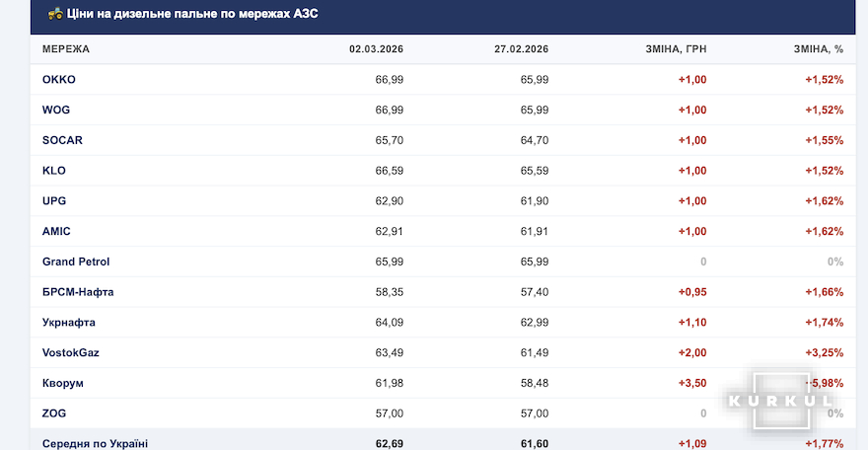
Task: Open the Grand Petrol row name
Action: pyautogui.click(x=76, y=262)
